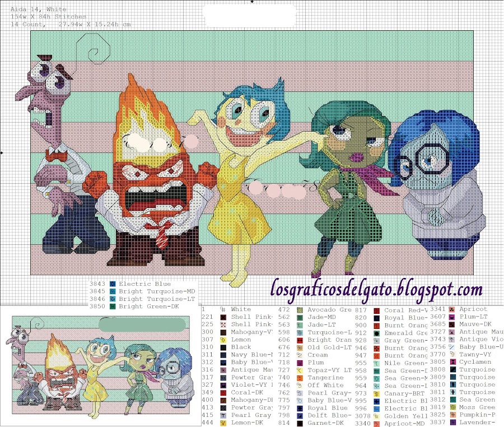Image resolution: width=504 pixels, height=427 pixels.
Task: Choose the 995 Electric Blue swatch
Action: point(376,401)
